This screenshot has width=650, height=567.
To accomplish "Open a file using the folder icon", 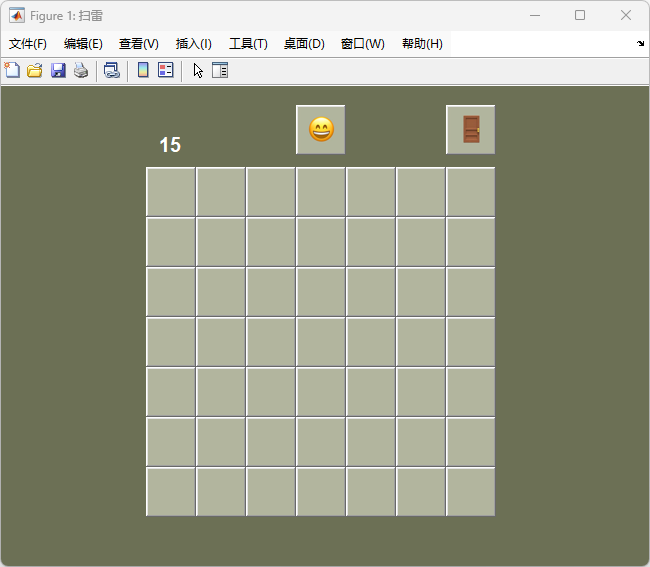I will pyautogui.click(x=35, y=70).
